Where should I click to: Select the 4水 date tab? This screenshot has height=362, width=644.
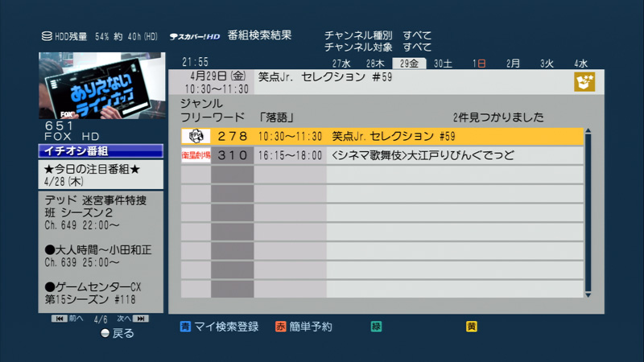coord(580,64)
